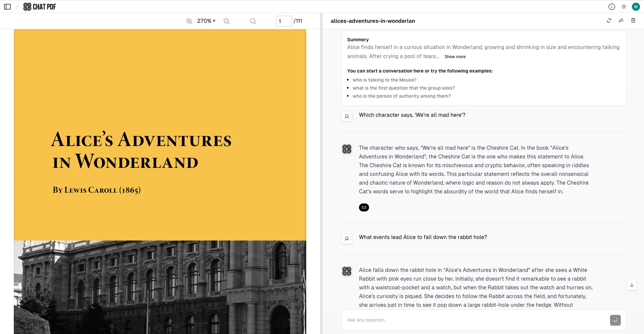Open the Chat PDF home logo
Viewport: 644px width, 334px height.
coord(39,6)
